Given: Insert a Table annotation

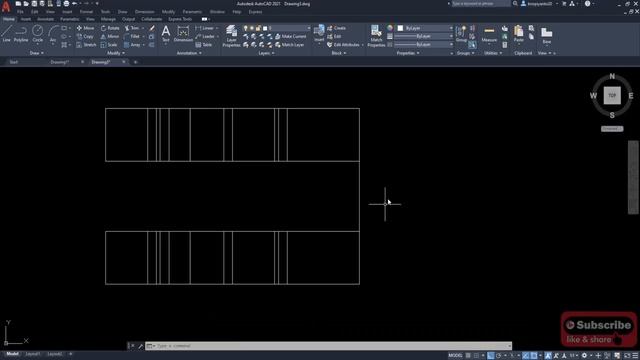Looking at the screenshot, I should point(204,44).
